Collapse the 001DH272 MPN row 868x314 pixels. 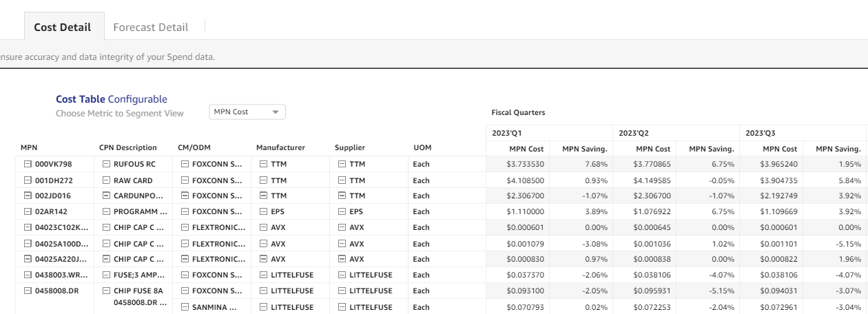pyautogui.click(x=27, y=180)
